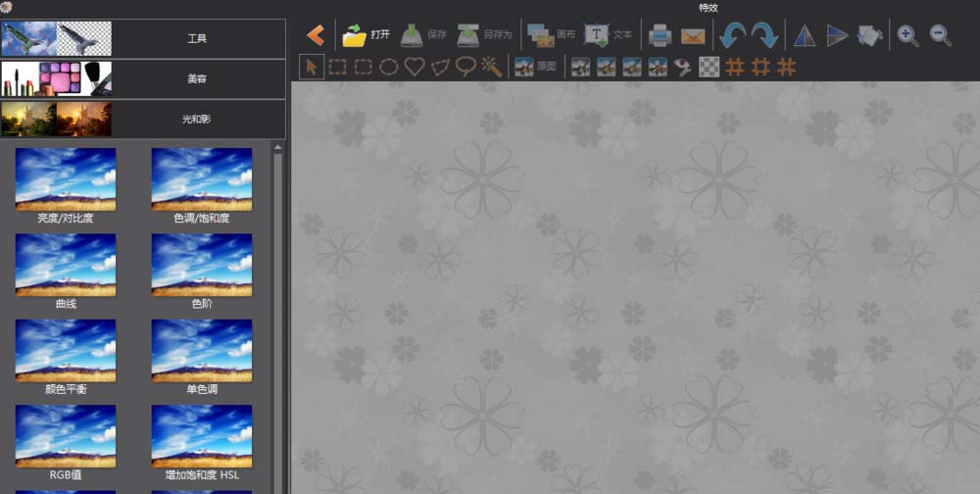Click the sideways triangle flip icon
Image resolution: width=980 pixels, height=494 pixels.
pos(837,35)
